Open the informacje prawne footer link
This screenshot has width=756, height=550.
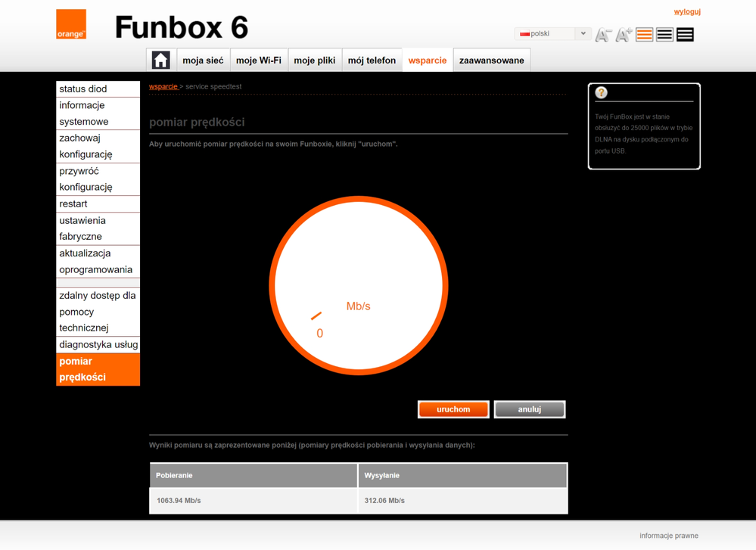pyautogui.click(x=668, y=536)
